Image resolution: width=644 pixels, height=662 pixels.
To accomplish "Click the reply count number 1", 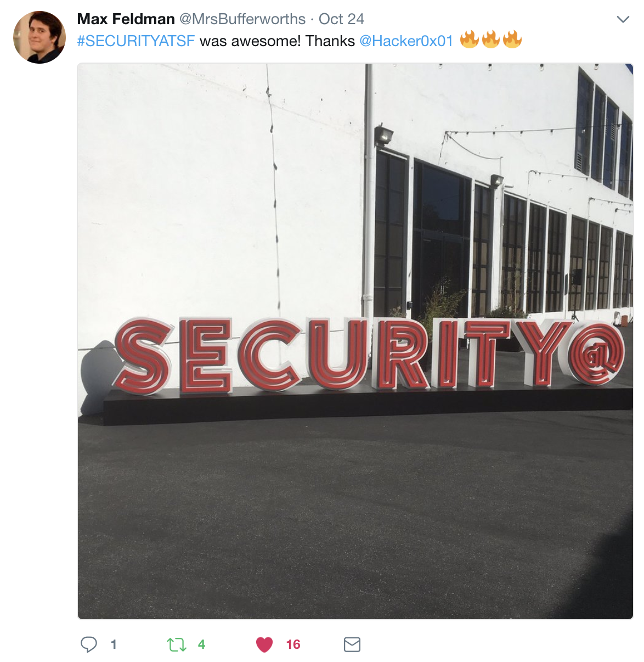I will tap(114, 644).
